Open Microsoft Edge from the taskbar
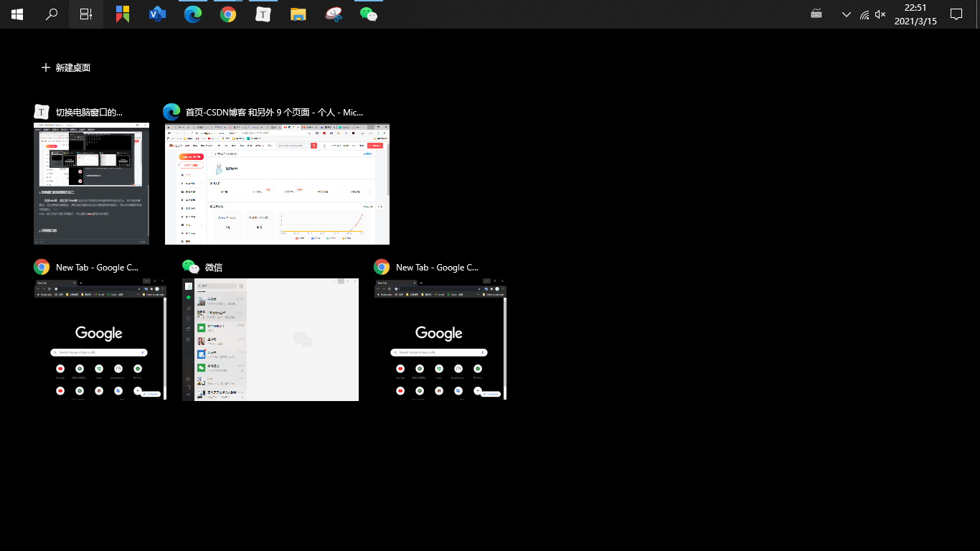Viewport: 980px width, 551px height. point(193,14)
